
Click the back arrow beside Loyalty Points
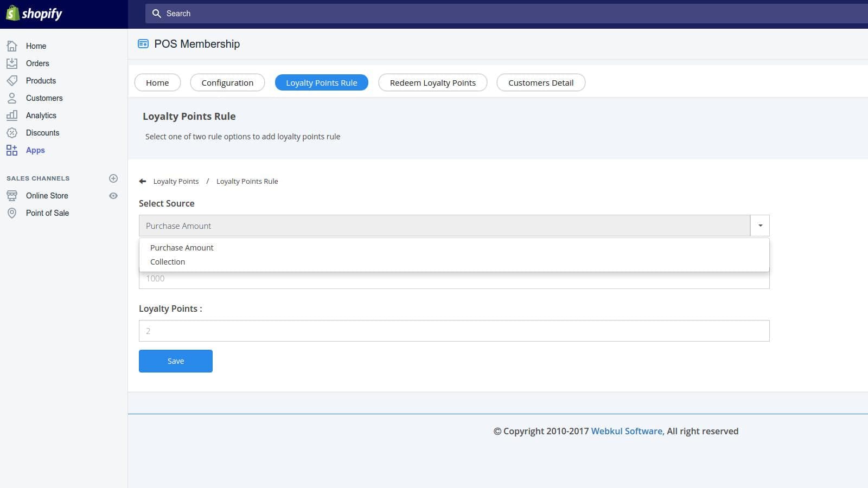click(x=143, y=182)
